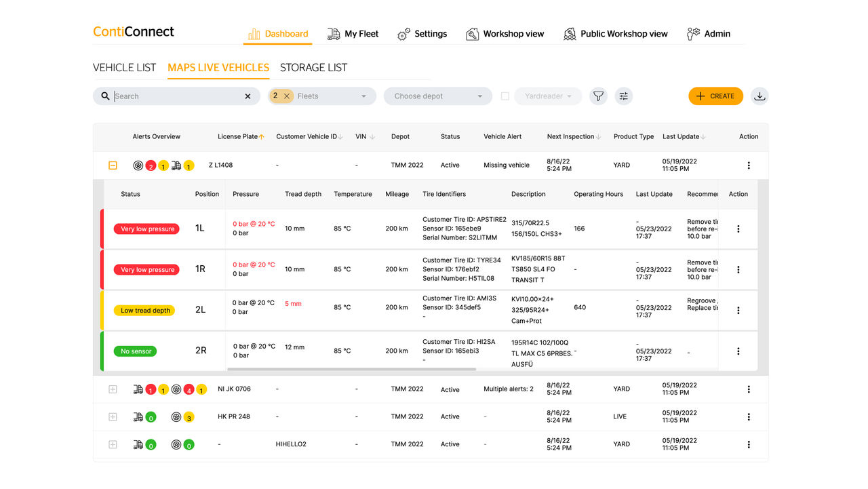Open action menu for vehicle Z L1408
The image size is (868, 489).
pyautogui.click(x=749, y=165)
